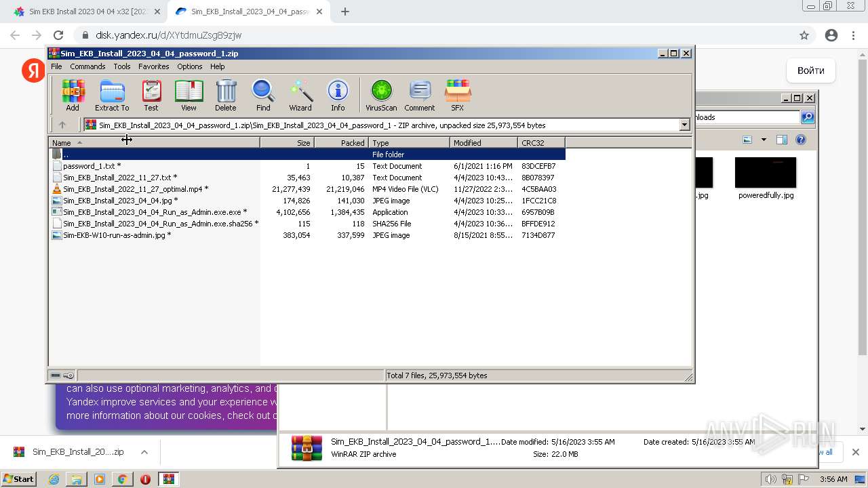This screenshot has width=868, height=488.
Task: Open Internet Explorer from the taskbar
Action: pos(54,479)
